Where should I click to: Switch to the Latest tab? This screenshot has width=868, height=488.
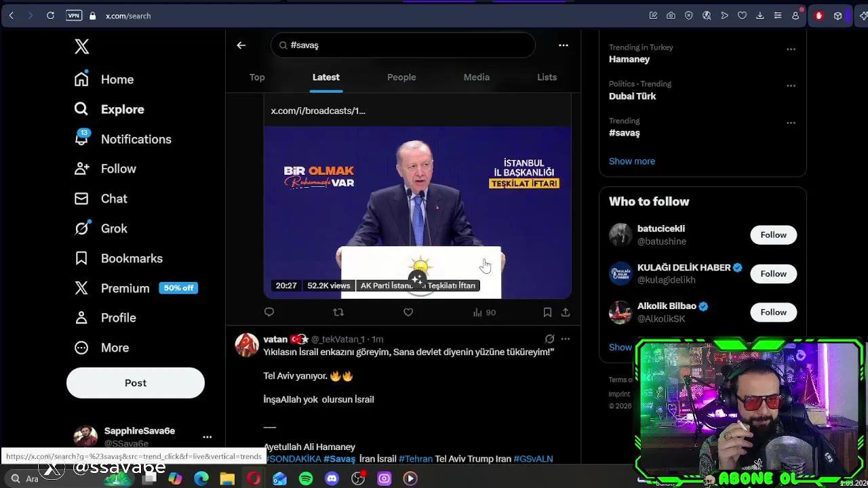pyautogui.click(x=326, y=77)
